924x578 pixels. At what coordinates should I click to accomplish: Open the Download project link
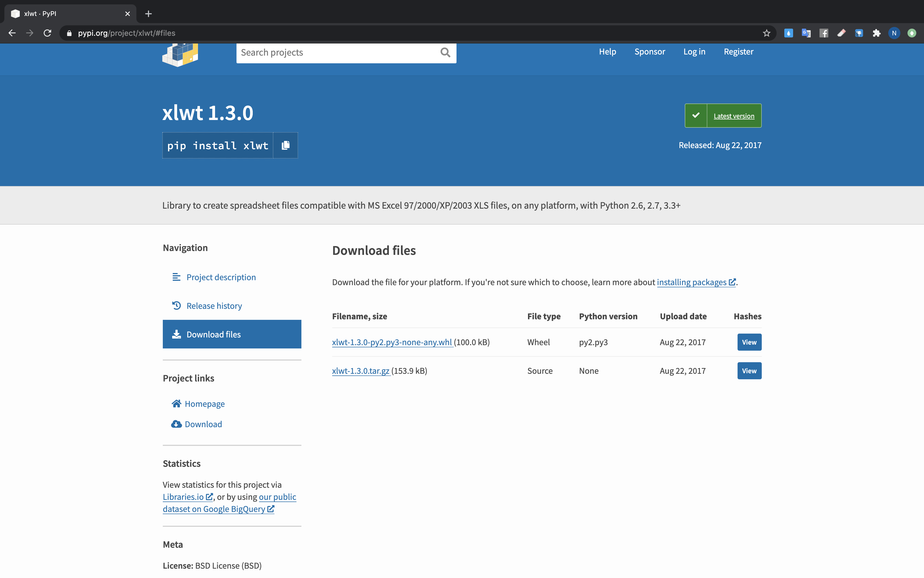click(203, 424)
